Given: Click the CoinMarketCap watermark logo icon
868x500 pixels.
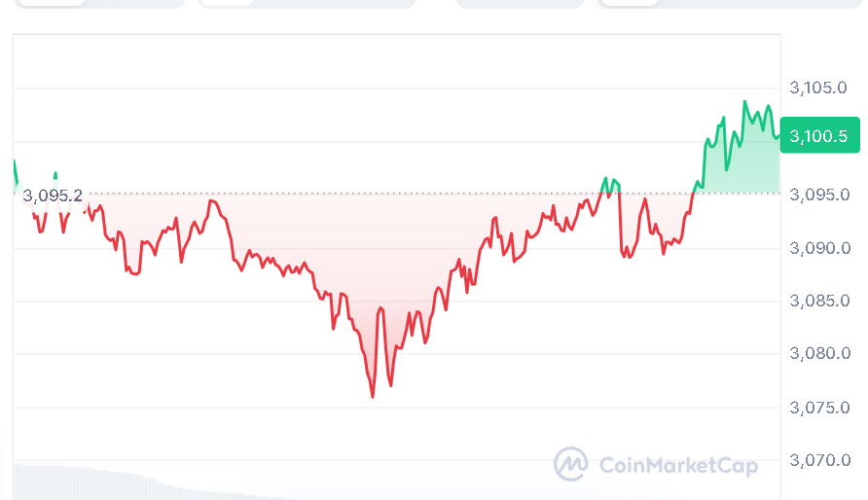Looking at the screenshot, I should tap(570, 464).
